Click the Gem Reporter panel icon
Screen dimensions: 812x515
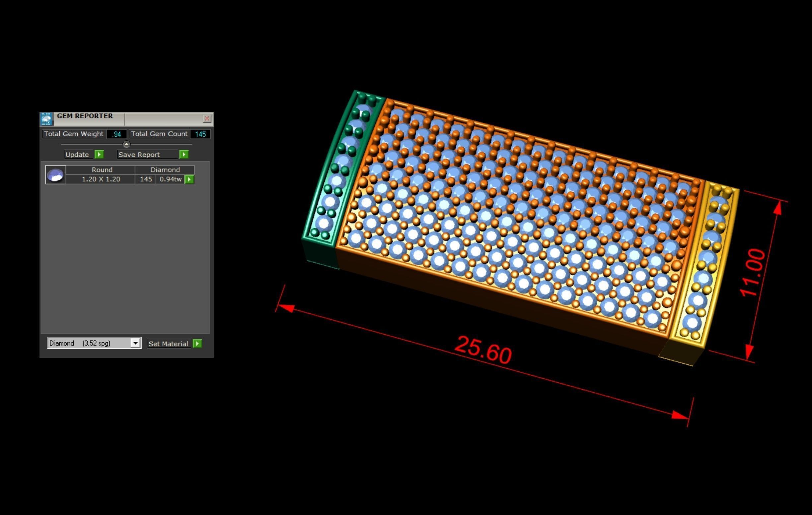coord(46,119)
